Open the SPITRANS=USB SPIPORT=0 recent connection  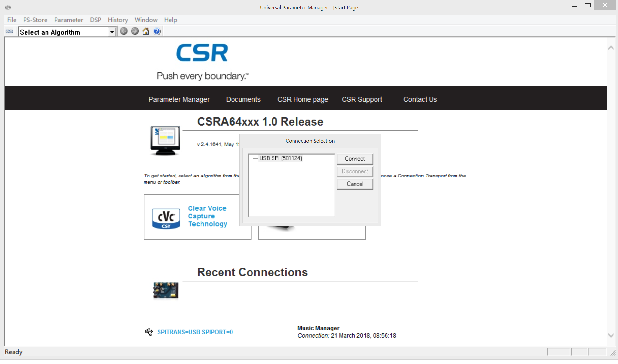(195, 332)
